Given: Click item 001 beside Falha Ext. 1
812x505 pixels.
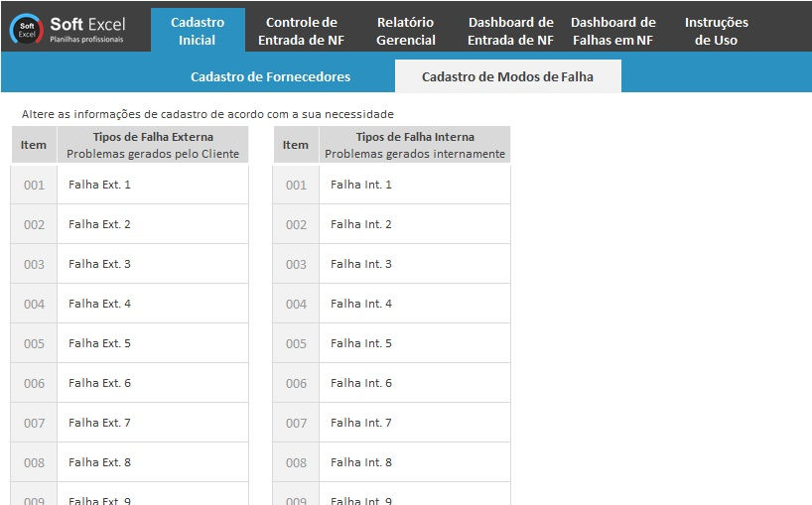Looking at the screenshot, I should (x=34, y=185).
